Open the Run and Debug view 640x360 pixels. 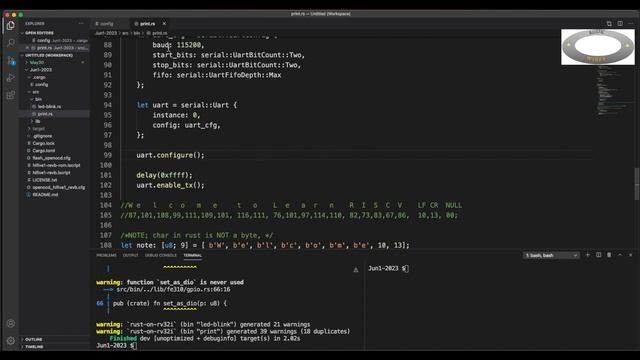(x=11, y=78)
